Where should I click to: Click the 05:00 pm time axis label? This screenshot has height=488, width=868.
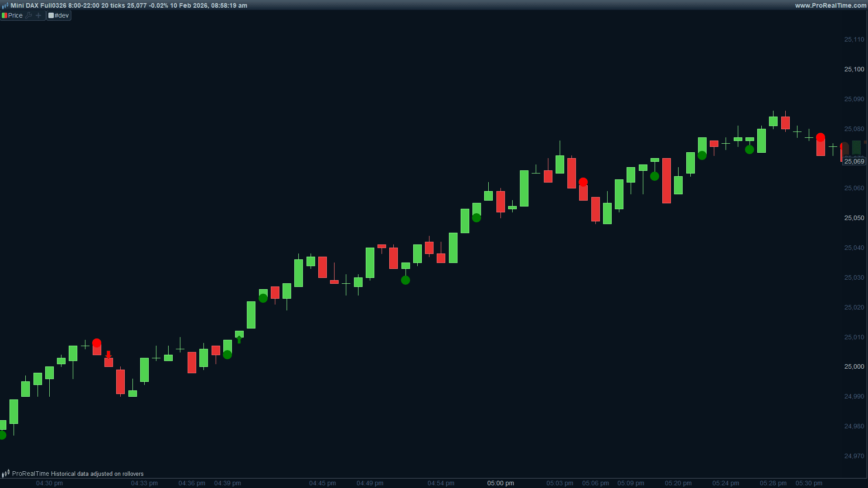(x=500, y=483)
